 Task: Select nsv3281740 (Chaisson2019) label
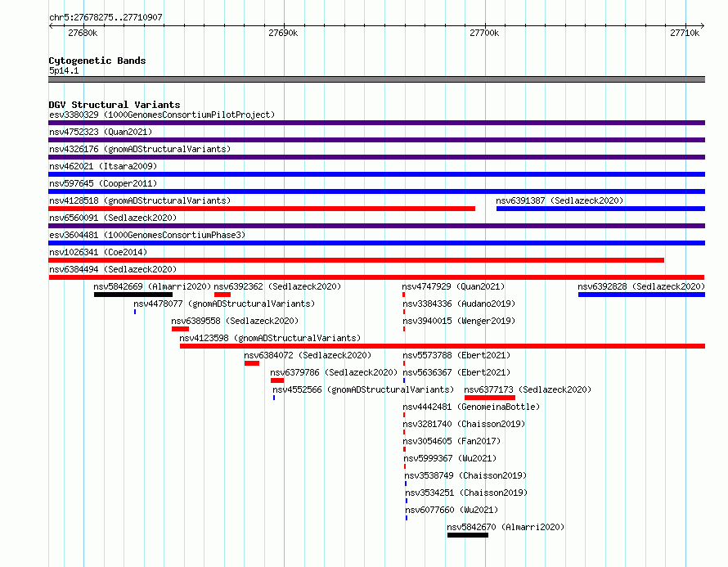click(464, 424)
